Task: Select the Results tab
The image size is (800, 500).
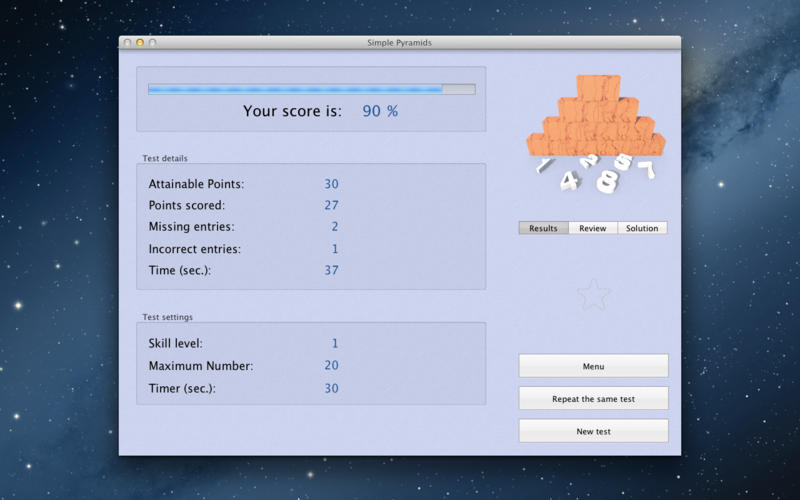Action: [543, 228]
